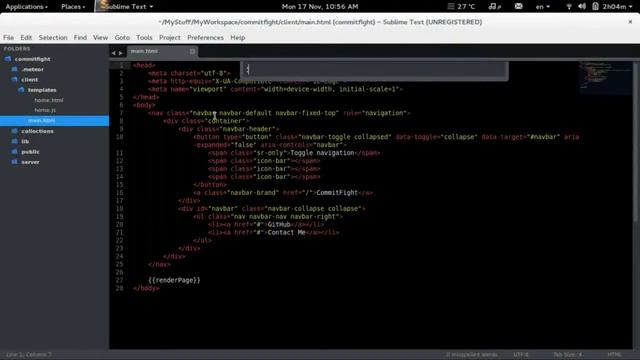Click line number 18 in the gutter

pos(119,209)
